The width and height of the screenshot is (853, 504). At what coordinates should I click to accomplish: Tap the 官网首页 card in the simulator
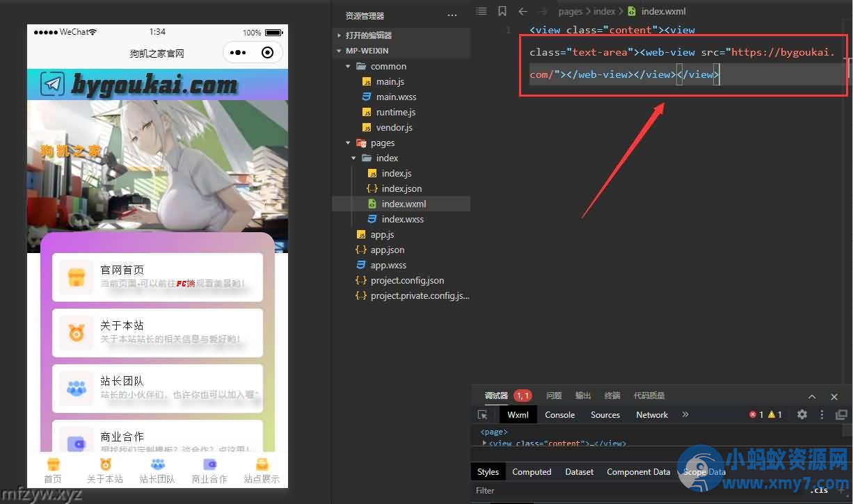(x=157, y=277)
